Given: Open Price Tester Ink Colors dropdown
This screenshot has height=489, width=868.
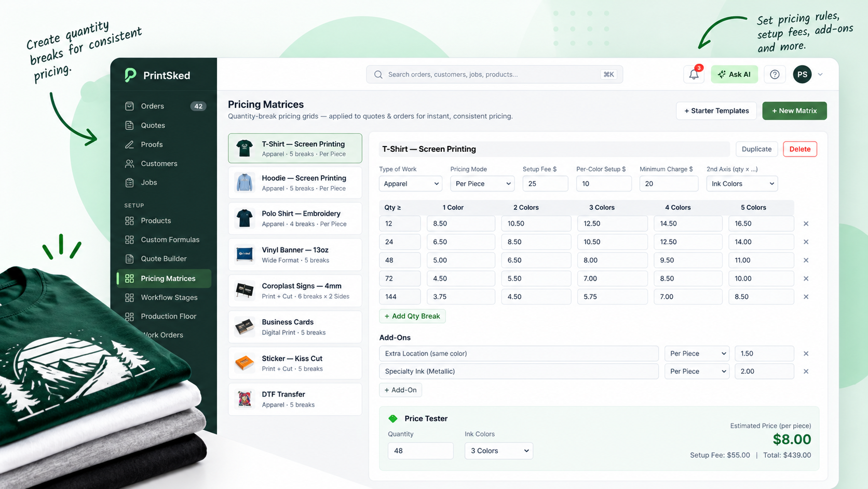Looking at the screenshot, I should click(499, 451).
